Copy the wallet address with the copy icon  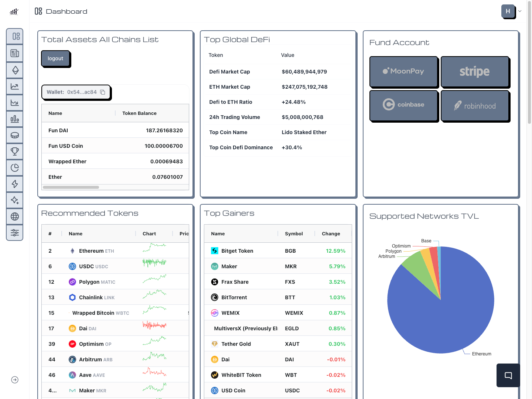click(103, 92)
